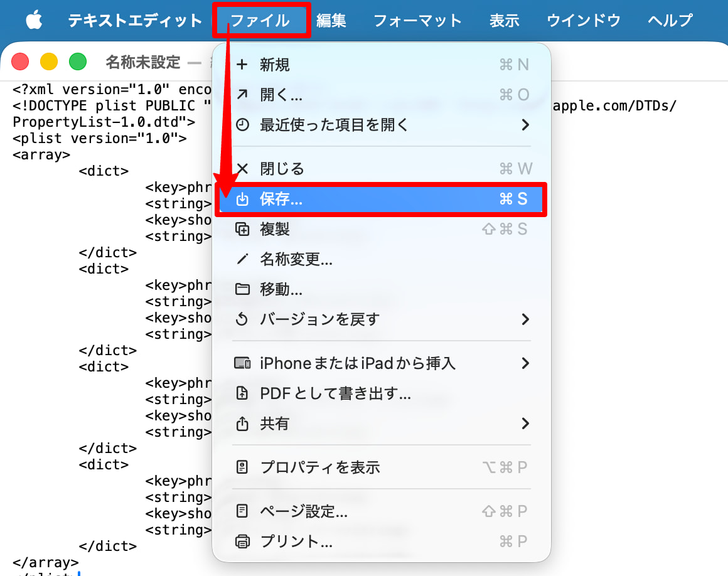Open the テキストエディット application menu
The image size is (728, 576).
tap(135, 21)
